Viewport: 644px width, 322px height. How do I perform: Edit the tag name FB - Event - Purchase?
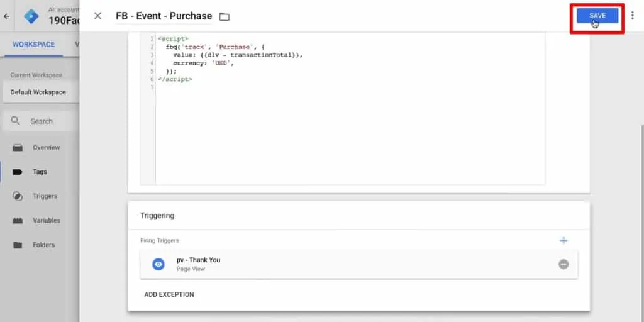click(164, 16)
